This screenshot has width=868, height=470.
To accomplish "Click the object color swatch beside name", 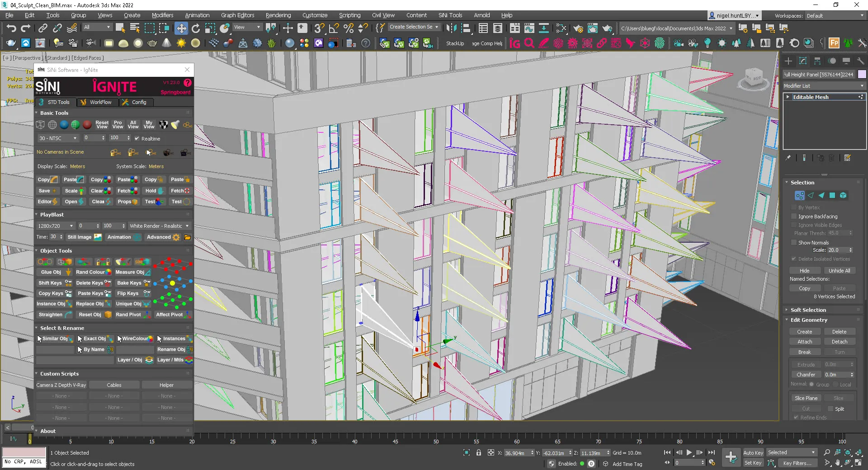I will click(x=862, y=74).
